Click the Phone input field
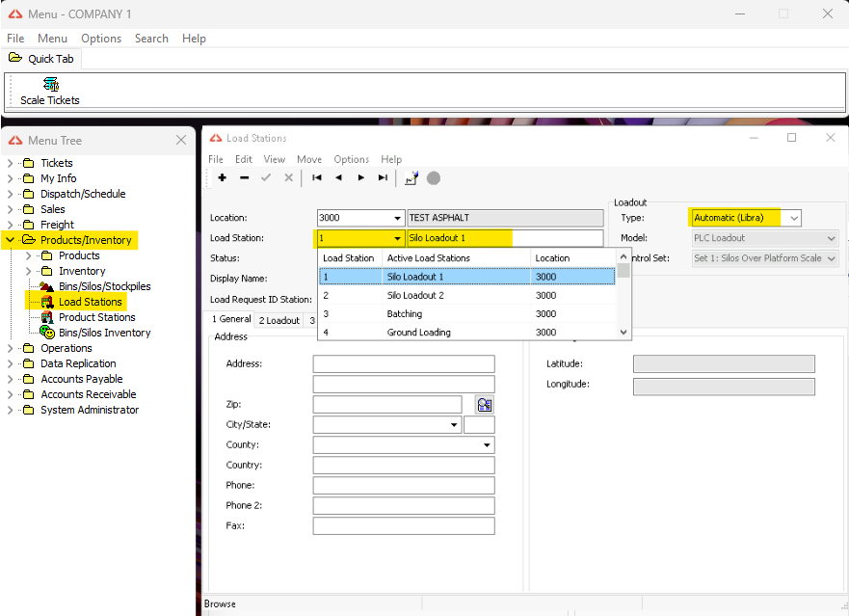Screen dimensions: 849x616 (x=404, y=485)
